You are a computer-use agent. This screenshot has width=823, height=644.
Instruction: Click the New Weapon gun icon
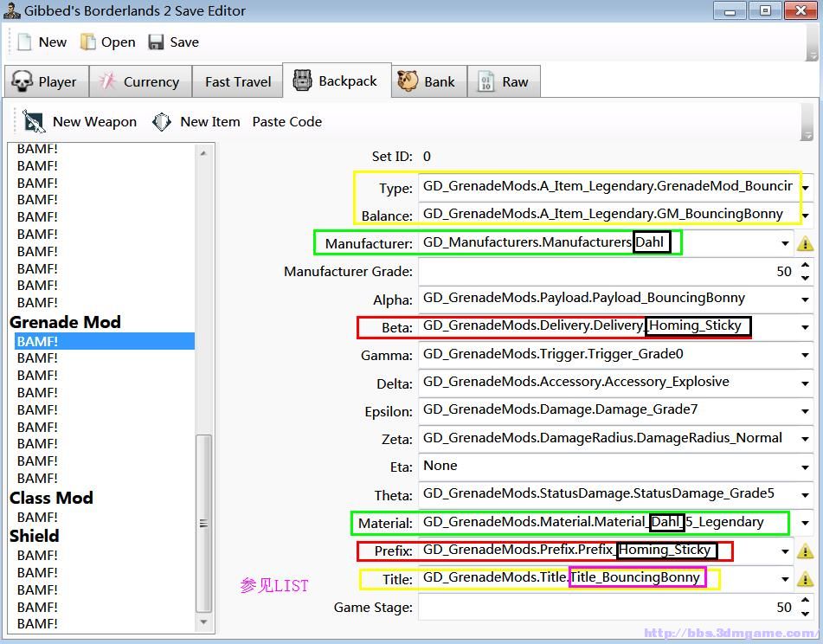pyautogui.click(x=34, y=122)
